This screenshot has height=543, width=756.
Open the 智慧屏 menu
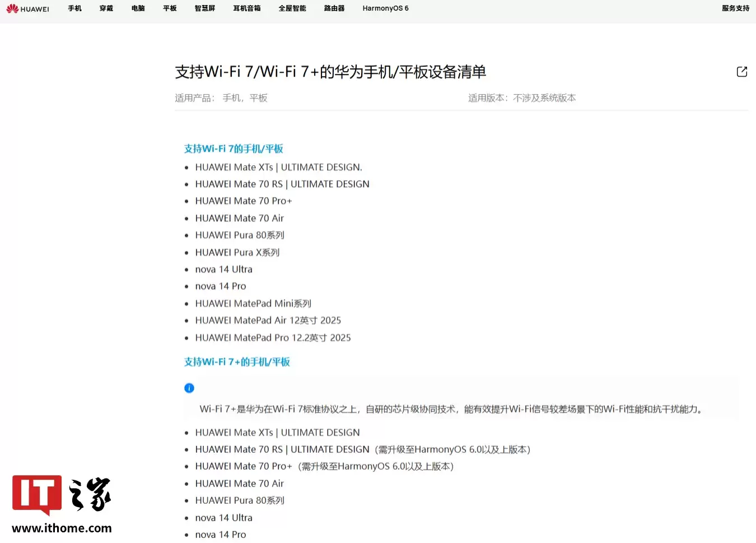[204, 8]
